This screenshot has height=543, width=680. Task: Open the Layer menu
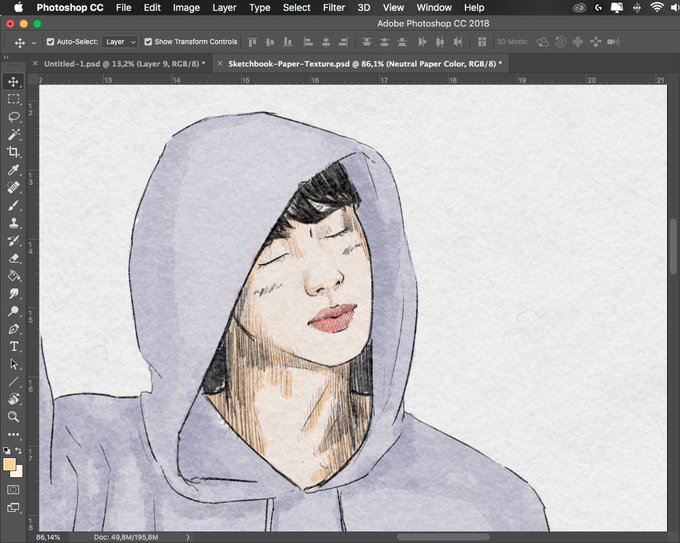click(x=224, y=8)
